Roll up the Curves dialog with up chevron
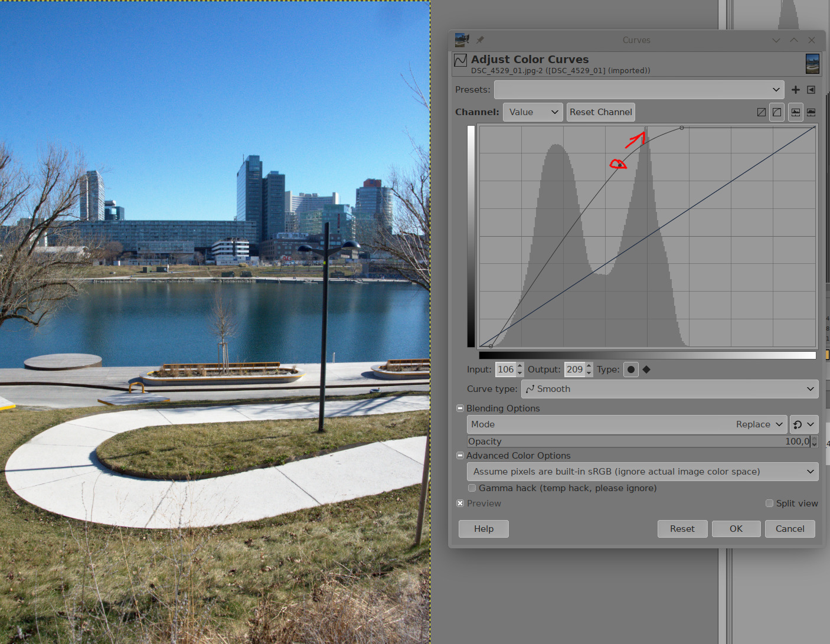Viewport: 830px width, 644px height. pos(794,40)
